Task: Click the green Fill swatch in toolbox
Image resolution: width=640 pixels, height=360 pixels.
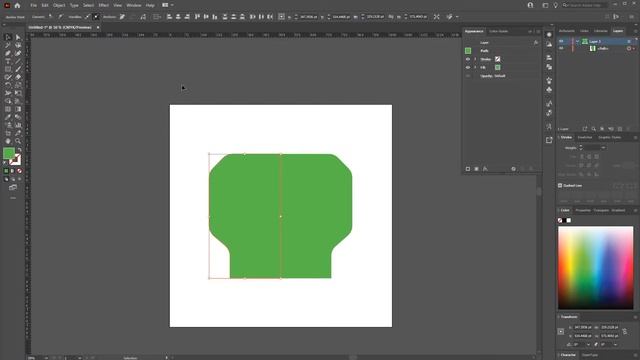Action: pos(9,153)
